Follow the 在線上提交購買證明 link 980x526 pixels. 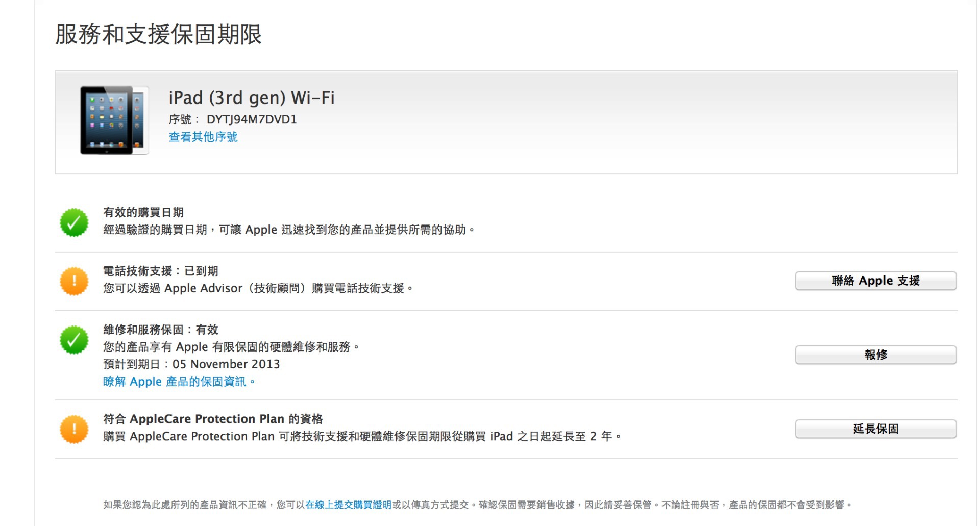[348, 505]
